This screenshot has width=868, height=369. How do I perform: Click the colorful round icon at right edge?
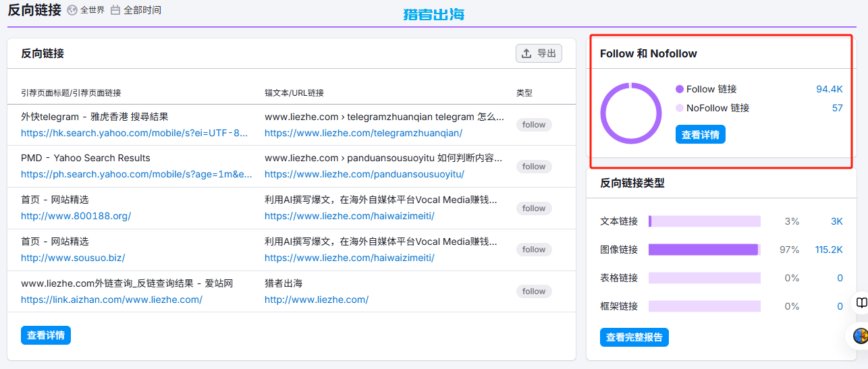[861, 335]
